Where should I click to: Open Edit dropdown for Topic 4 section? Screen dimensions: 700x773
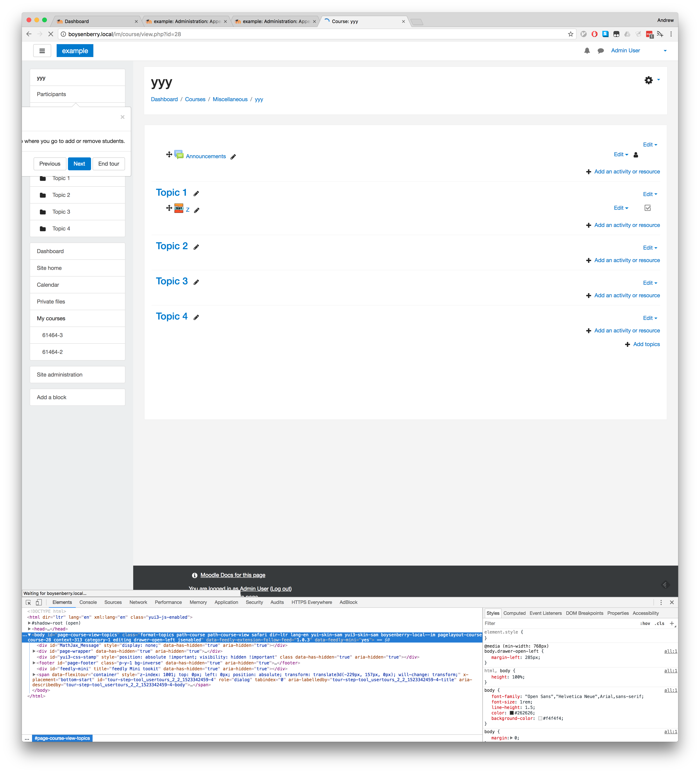[650, 318]
